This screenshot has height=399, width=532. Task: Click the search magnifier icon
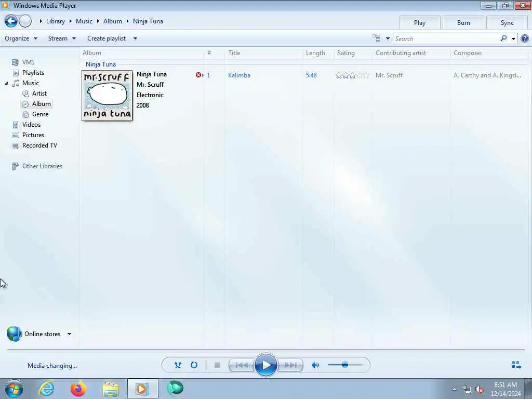(503, 38)
